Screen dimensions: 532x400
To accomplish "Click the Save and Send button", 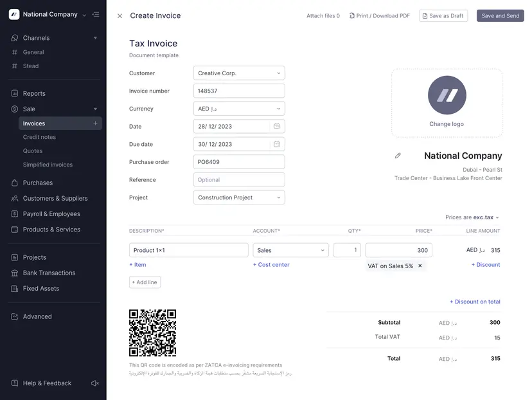I will [500, 15].
